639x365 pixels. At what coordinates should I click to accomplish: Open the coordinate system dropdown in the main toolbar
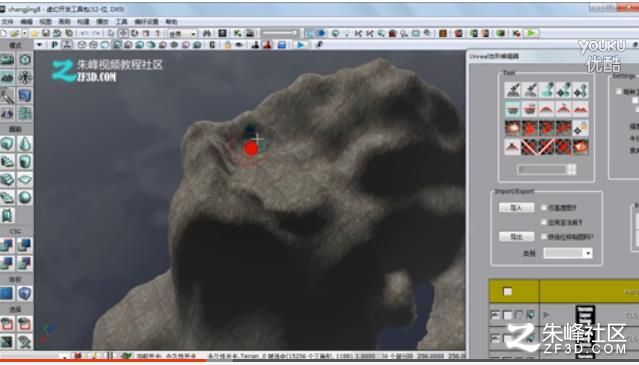pos(182,34)
